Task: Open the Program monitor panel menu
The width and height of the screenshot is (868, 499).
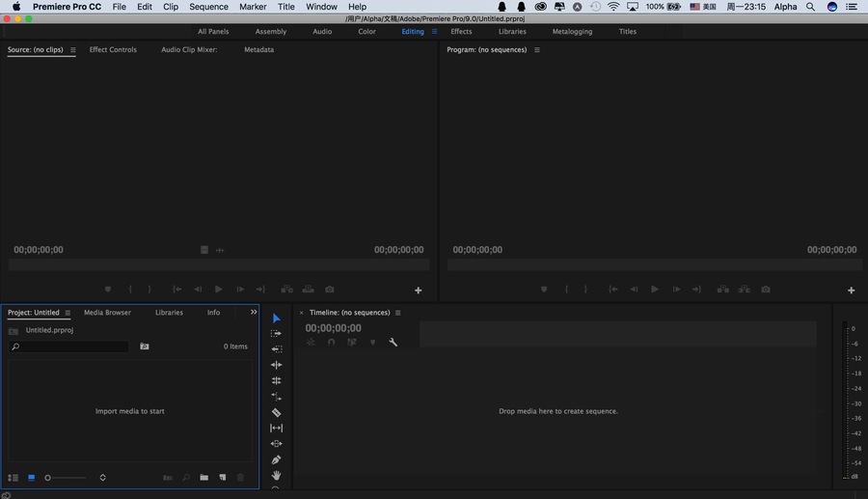Action: click(x=537, y=50)
